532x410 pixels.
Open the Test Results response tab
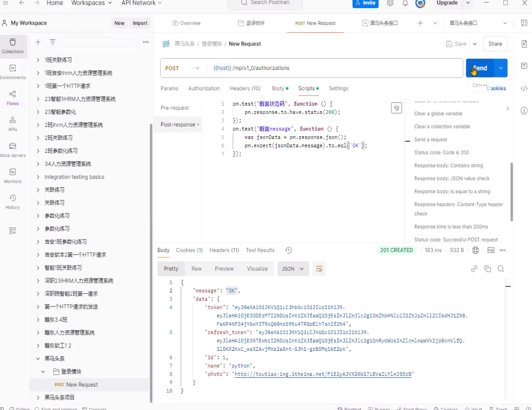260,250
